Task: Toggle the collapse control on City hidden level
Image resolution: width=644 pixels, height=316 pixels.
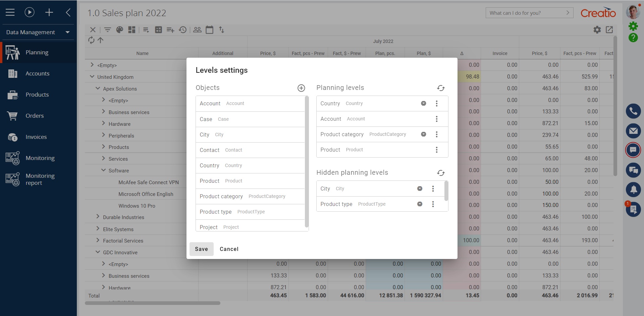Action: 420,189
